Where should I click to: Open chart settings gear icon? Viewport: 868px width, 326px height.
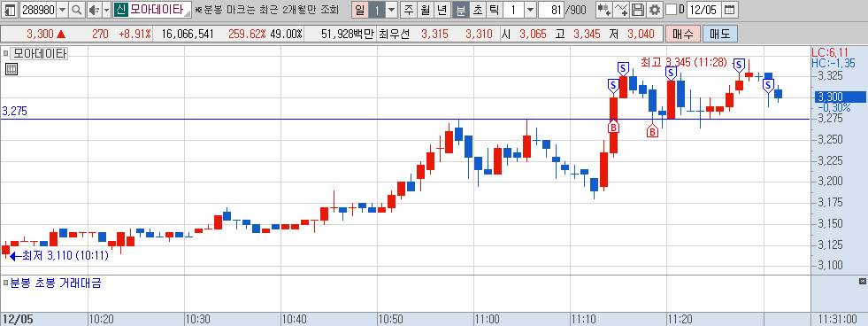click(655, 10)
